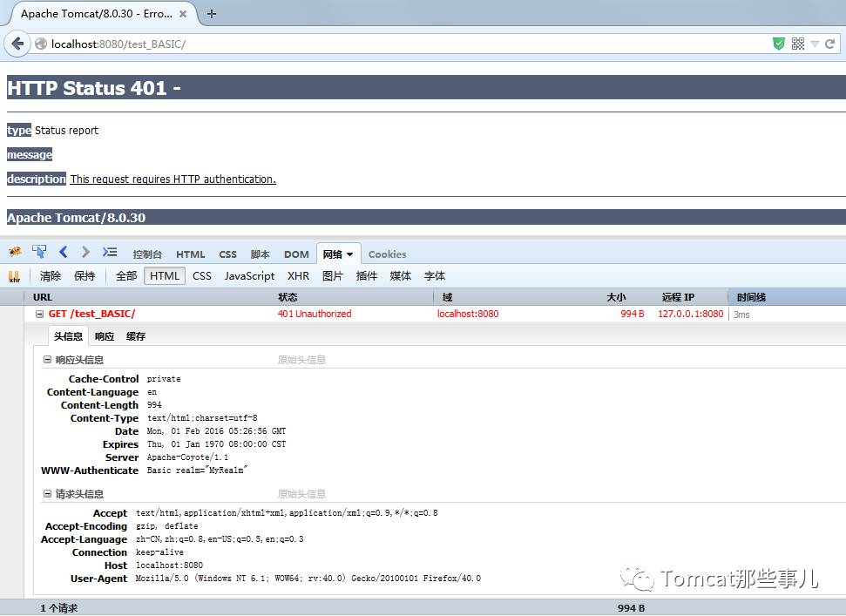Filter requests by XHR
Screen dimensions: 846x616
(x=298, y=276)
